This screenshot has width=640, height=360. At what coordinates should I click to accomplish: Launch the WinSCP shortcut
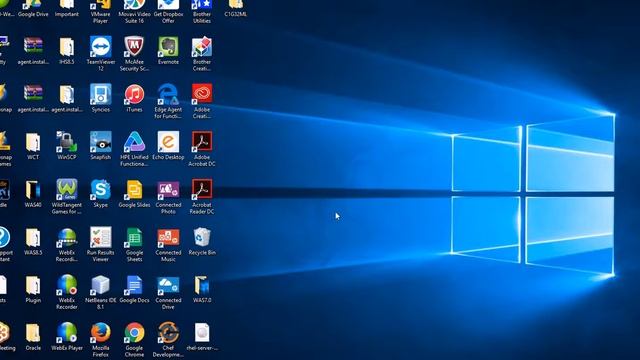click(x=67, y=142)
